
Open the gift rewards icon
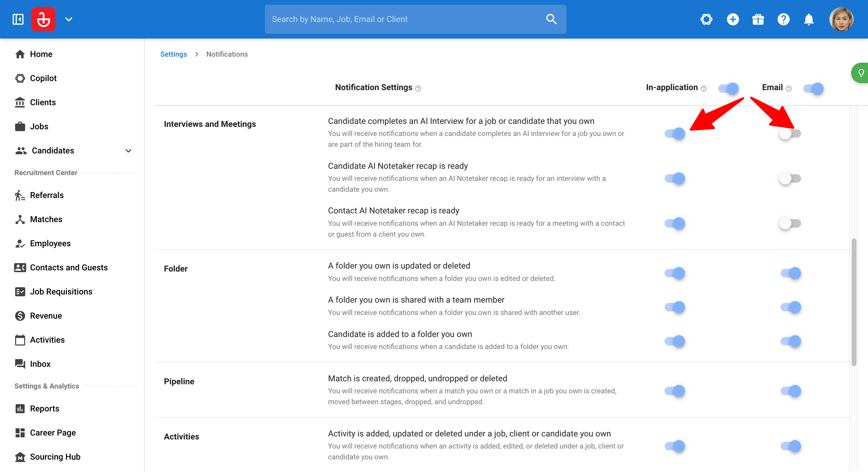[758, 19]
